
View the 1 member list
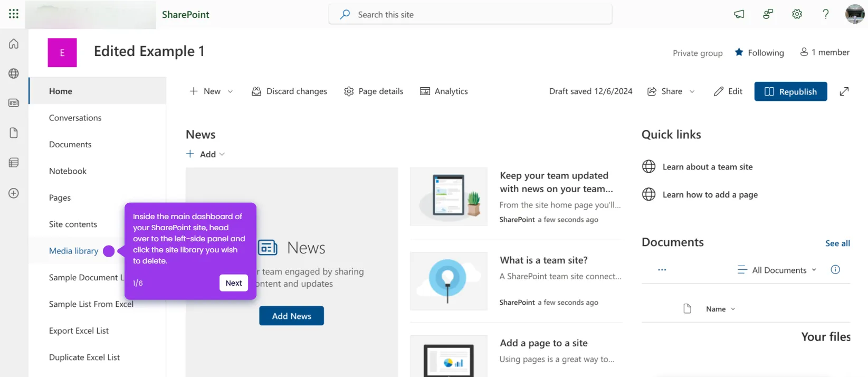[x=825, y=52]
